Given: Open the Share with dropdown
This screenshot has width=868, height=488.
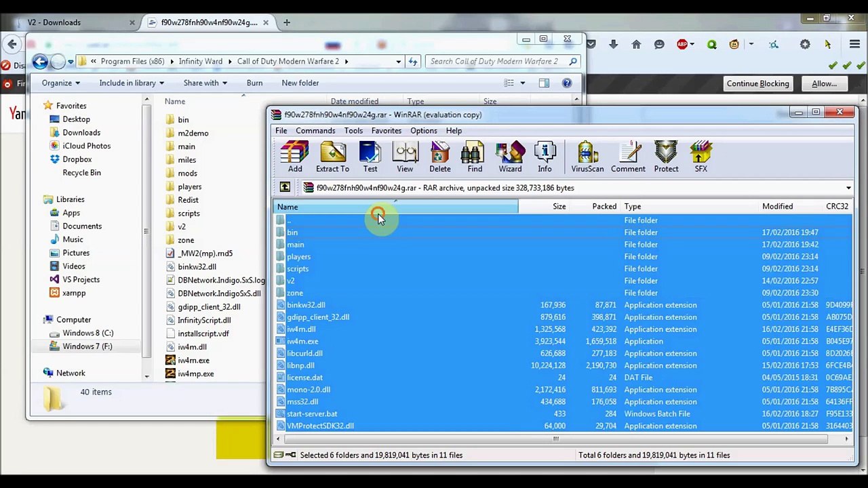Looking at the screenshot, I should [x=205, y=83].
